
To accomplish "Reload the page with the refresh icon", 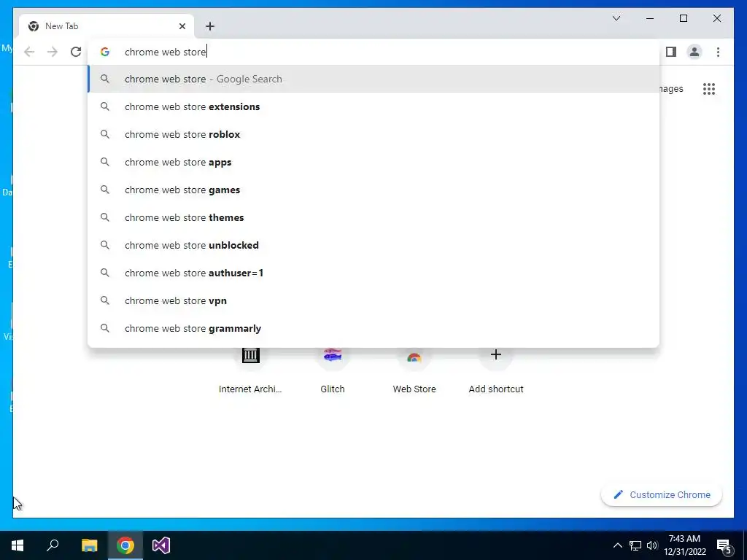I will [76, 52].
